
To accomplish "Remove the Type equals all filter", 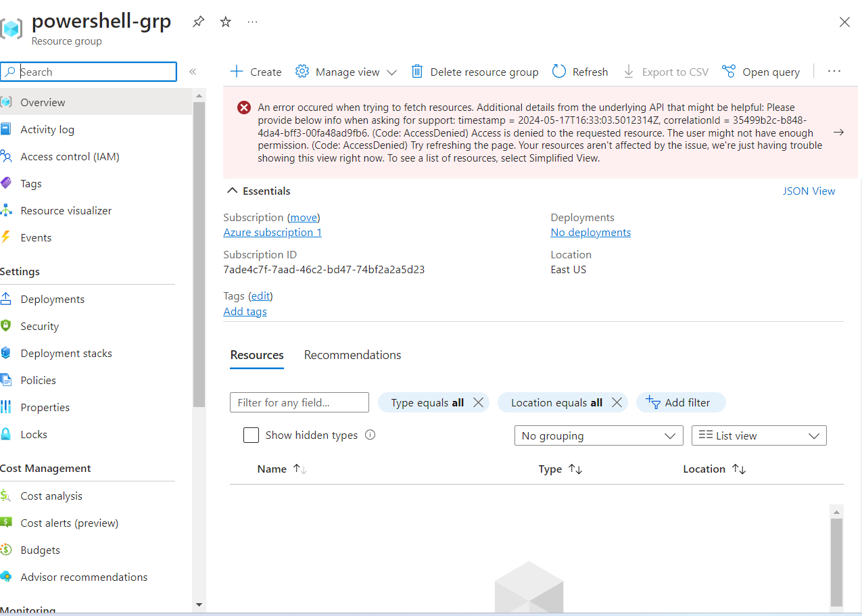I will pyautogui.click(x=478, y=402).
